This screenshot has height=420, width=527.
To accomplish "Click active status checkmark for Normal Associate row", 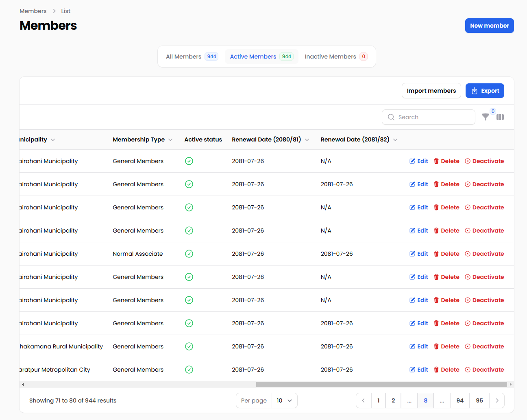I will [x=189, y=254].
